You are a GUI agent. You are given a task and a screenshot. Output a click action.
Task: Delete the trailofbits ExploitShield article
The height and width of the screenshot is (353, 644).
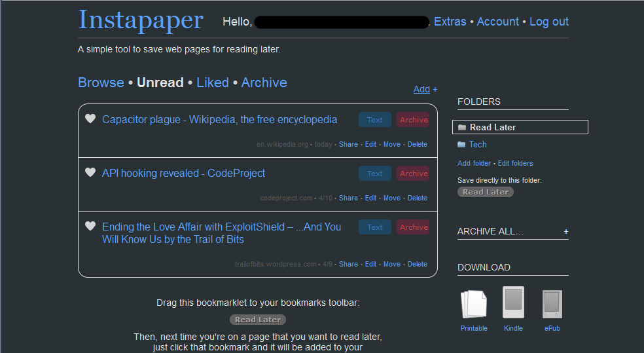coord(418,264)
